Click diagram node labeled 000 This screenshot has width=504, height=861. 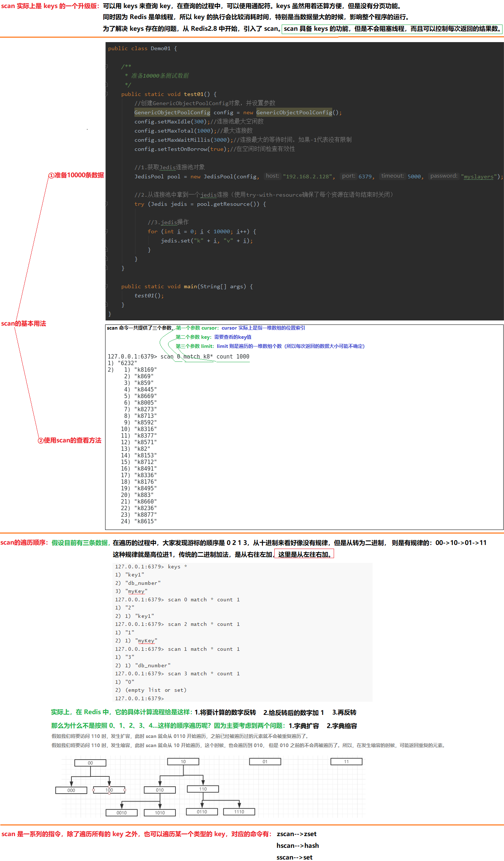[x=71, y=790]
